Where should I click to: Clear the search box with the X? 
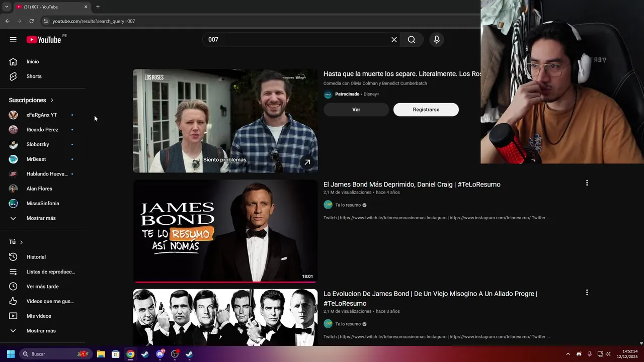394,40
